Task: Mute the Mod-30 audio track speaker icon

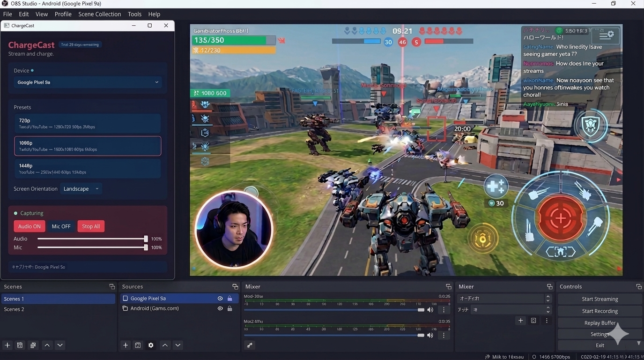Action: click(x=430, y=309)
